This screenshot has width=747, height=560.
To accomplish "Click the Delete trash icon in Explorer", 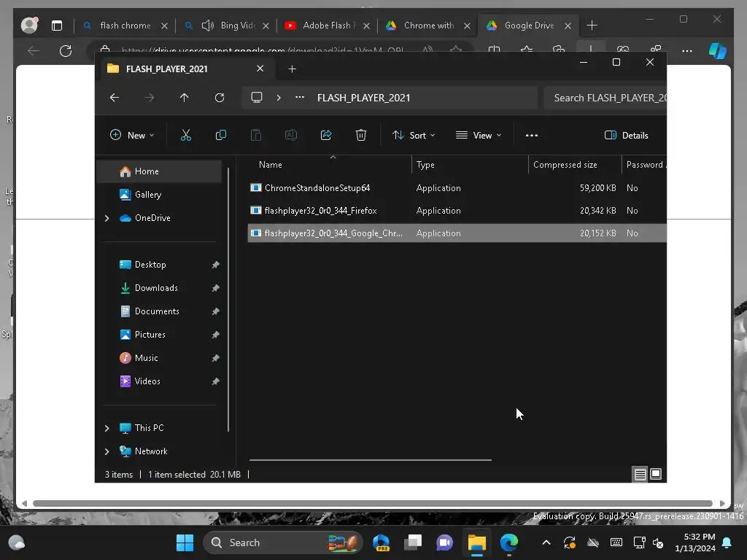I will tap(361, 135).
